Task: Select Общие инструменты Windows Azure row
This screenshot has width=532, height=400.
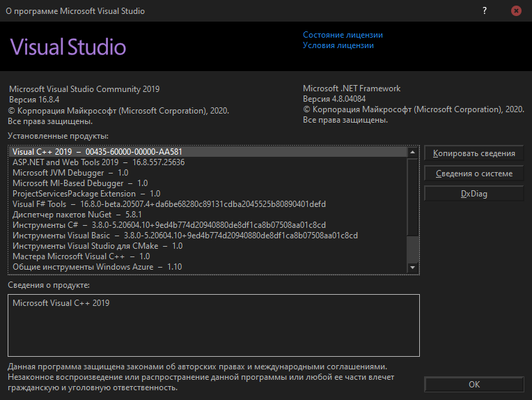Action: click(x=209, y=267)
